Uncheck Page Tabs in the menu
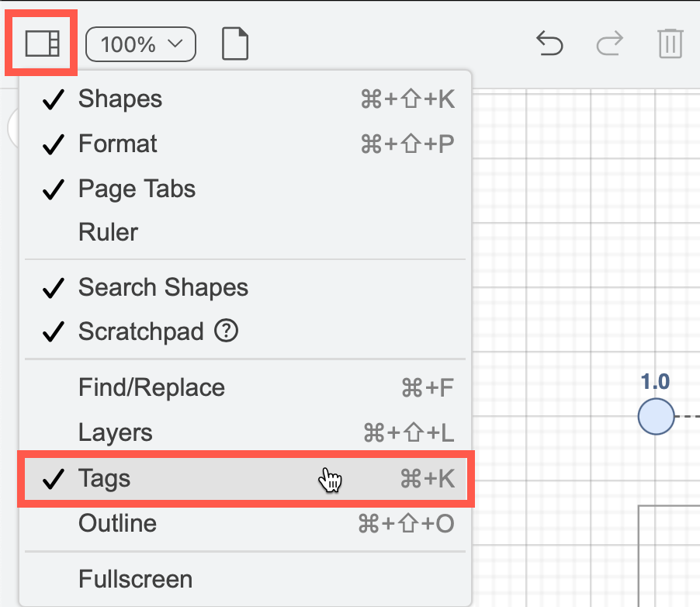 (x=136, y=189)
